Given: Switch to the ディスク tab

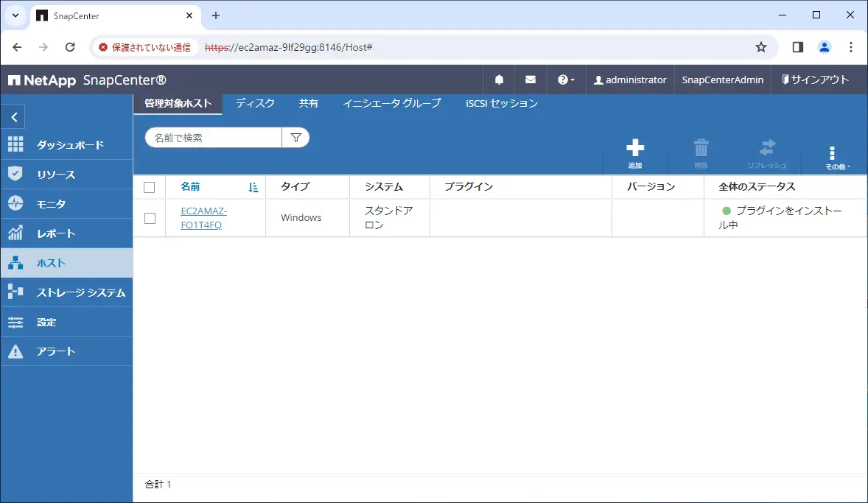Looking at the screenshot, I should click(x=255, y=104).
